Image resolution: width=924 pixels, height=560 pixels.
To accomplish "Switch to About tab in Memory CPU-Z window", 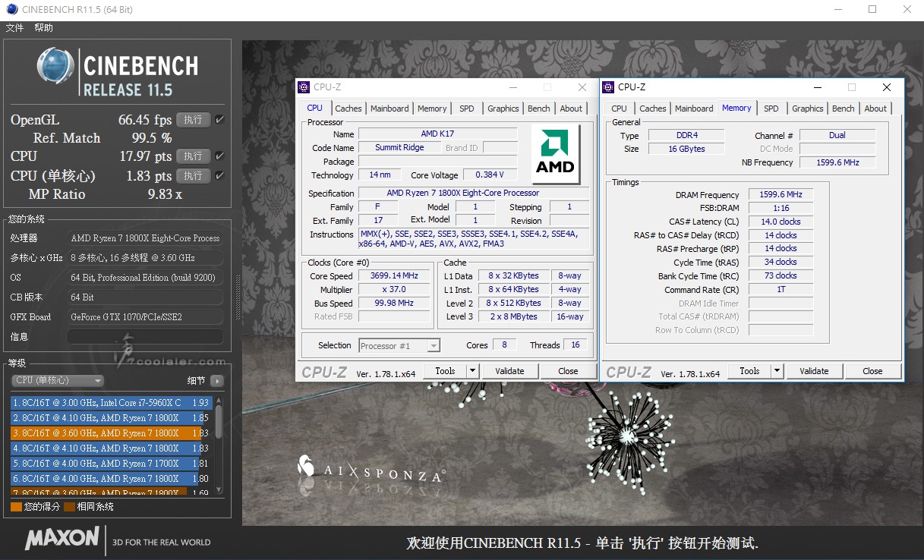I will 875,109.
